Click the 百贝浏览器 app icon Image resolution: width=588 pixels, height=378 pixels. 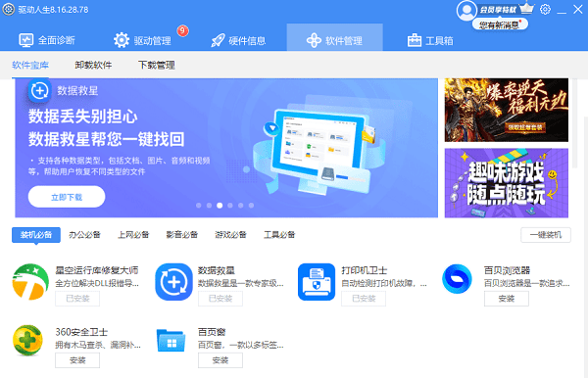click(457, 279)
